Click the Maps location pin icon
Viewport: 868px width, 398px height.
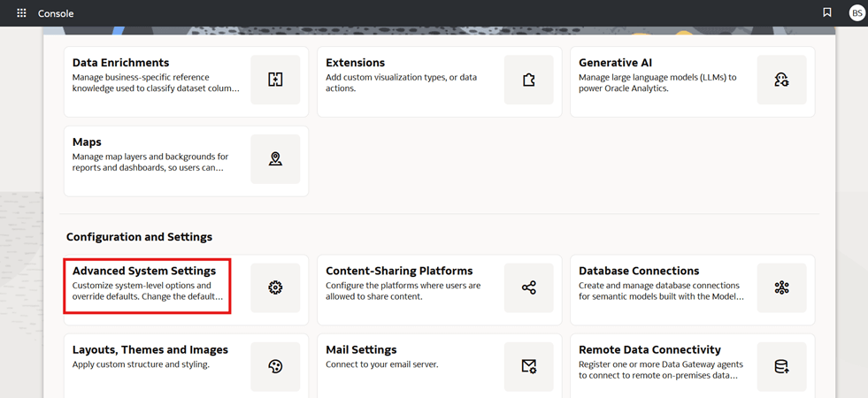pyautogui.click(x=275, y=159)
